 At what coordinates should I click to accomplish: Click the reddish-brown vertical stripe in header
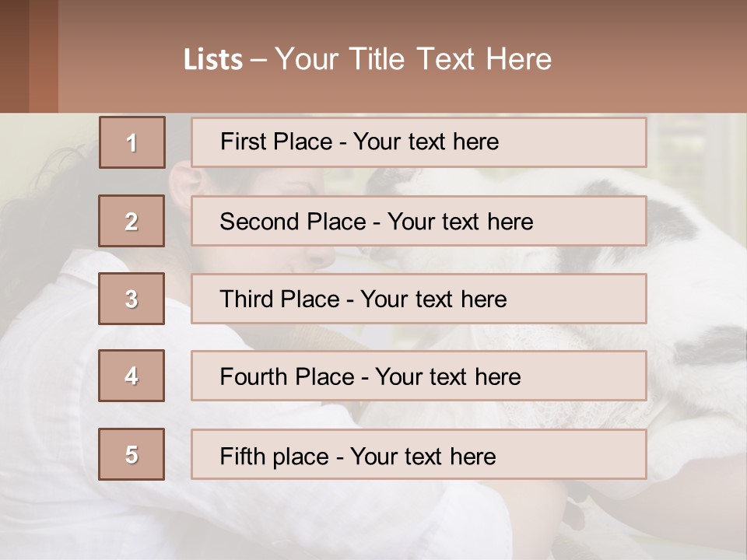44,56
